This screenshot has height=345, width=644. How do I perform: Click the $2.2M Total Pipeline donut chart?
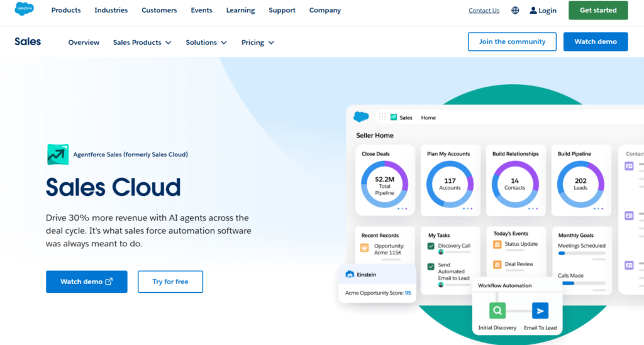[x=384, y=184]
